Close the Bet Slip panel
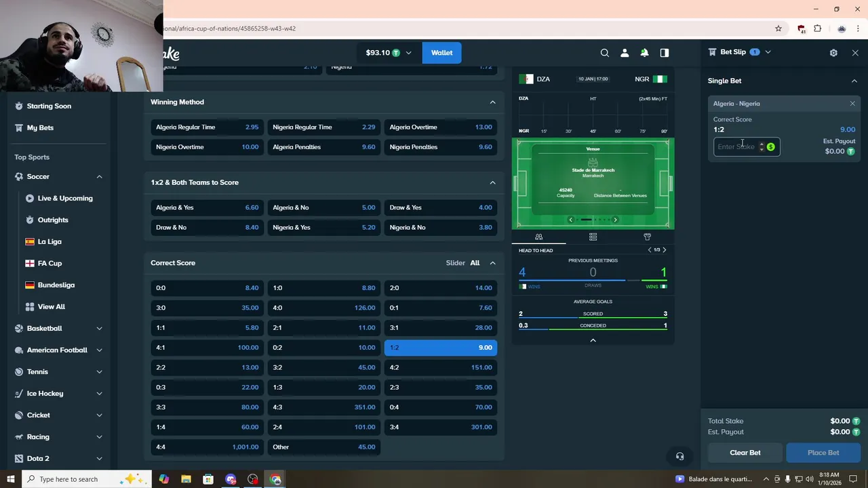The image size is (868, 488). (x=855, y=53)
